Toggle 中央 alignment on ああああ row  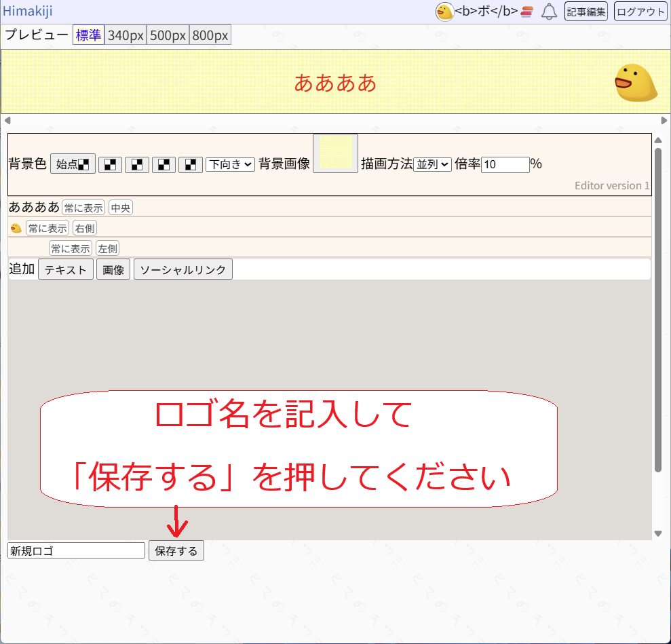(x=121, y=208)
